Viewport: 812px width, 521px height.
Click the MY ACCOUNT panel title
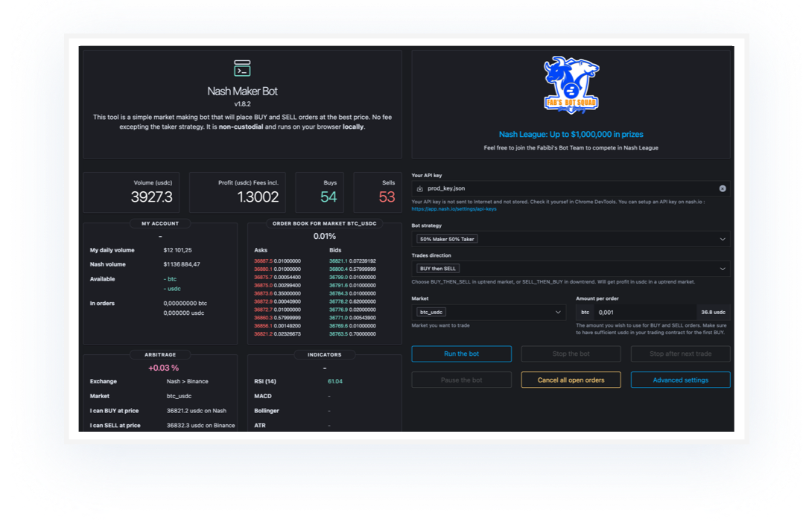[x=160, y=223]
